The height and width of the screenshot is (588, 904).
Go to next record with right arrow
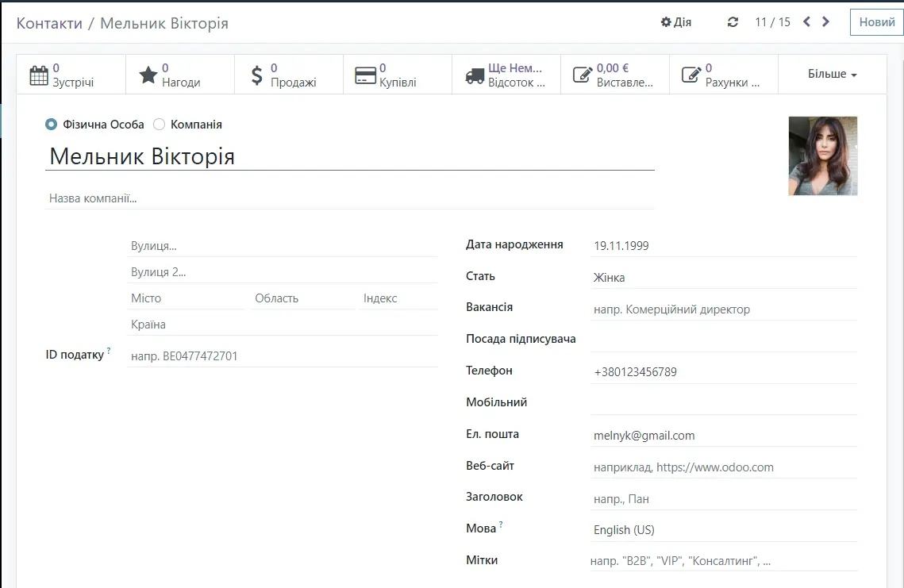825,21
